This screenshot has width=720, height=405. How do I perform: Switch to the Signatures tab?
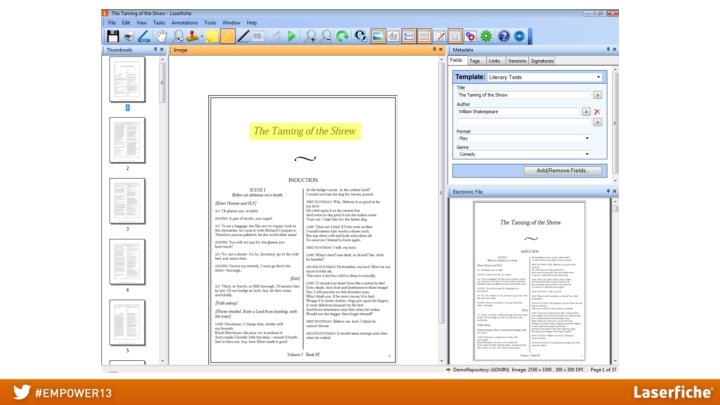click(542, 61)
